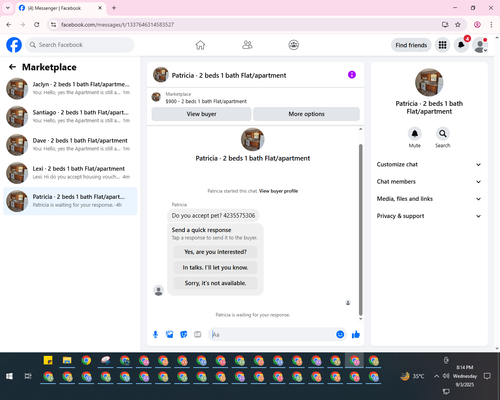
Task: Open File Explorer on the taskbar
Action: (x=67, y=360)
